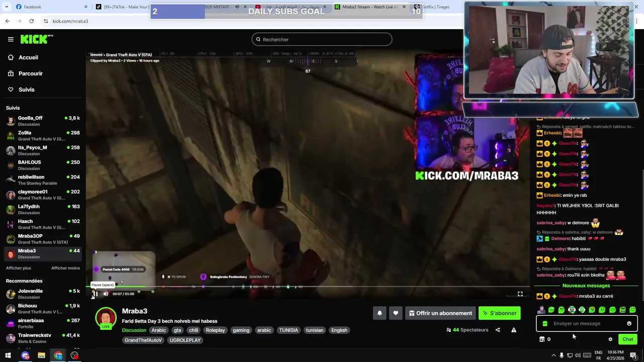
Task: Open Trainwreckstv recommended channel
Action: pyautogui.click(x=43, y=338)
